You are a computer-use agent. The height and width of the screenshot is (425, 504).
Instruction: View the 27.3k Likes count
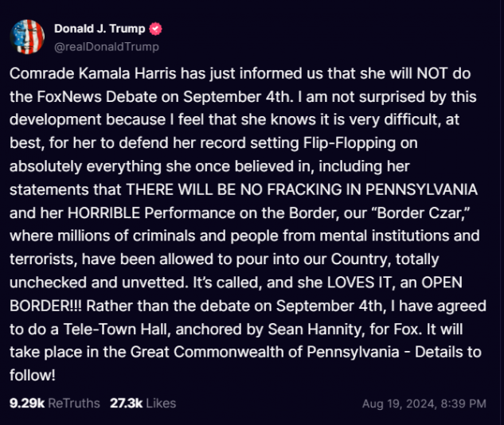[126, 404]
